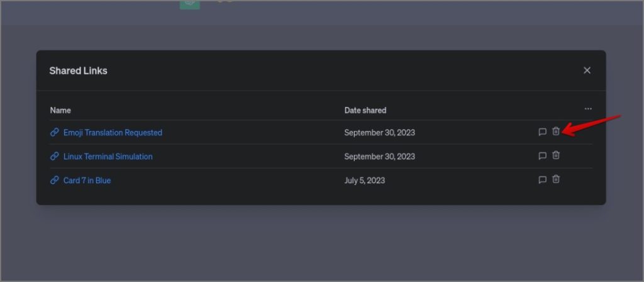View source chat for Linux Terminal Simulation
The width and height of the screenshot is (644, 282).
(542, 156)
